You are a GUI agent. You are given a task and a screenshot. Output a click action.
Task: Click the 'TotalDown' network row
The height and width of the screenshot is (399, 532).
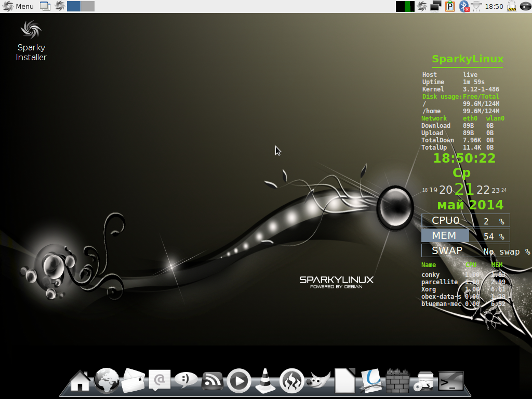pyautogui.click(x=457, y=140)
